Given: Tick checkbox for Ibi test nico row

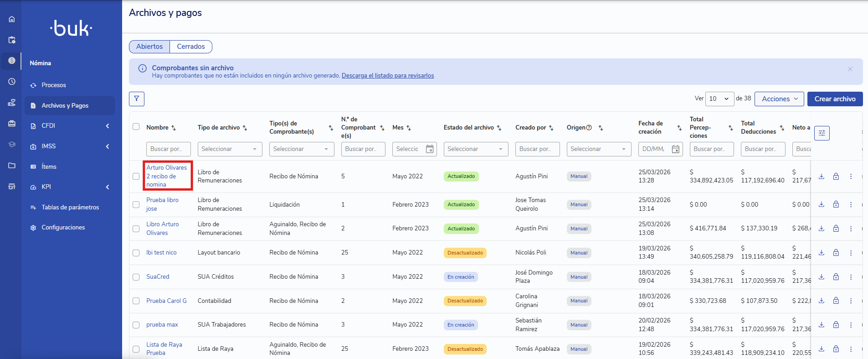Looking at the screenshot, I should pos(136,253).
